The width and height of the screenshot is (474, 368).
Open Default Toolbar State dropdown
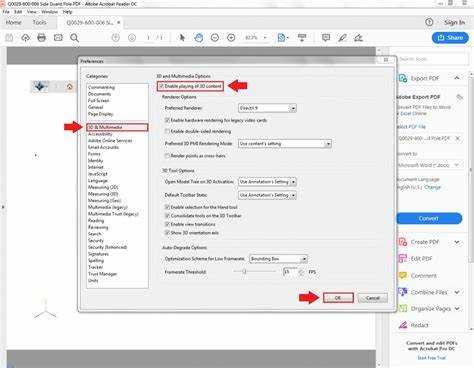(267, 195)
